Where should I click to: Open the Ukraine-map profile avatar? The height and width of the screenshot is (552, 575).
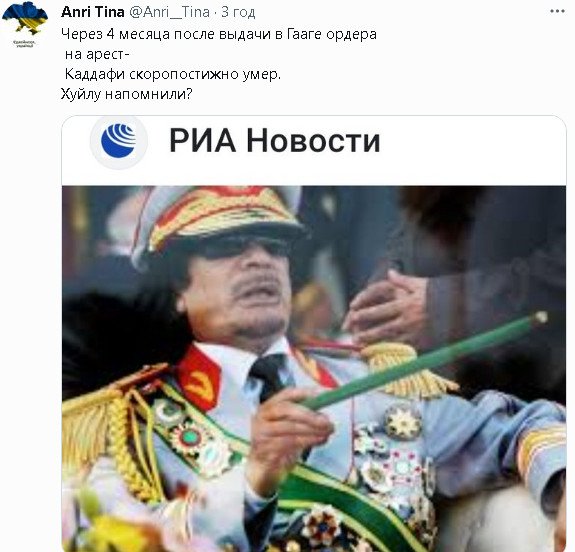click(25, 21)
